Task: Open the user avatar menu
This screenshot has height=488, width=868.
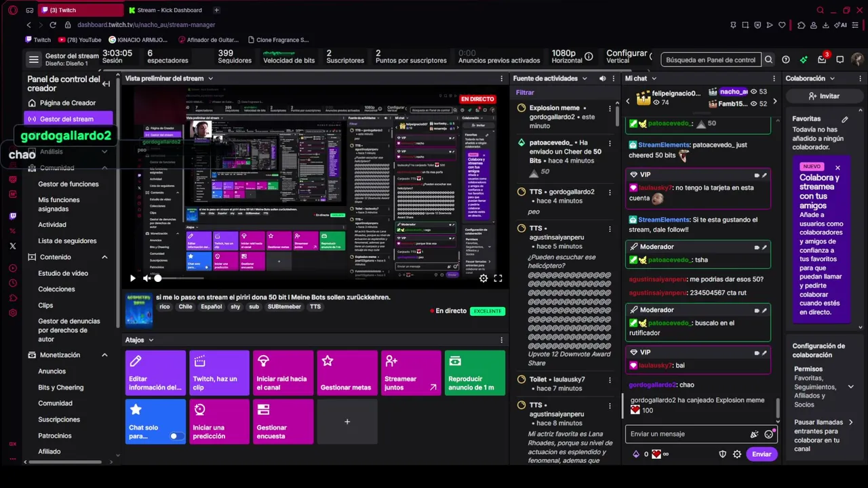Action: point(857,60)
